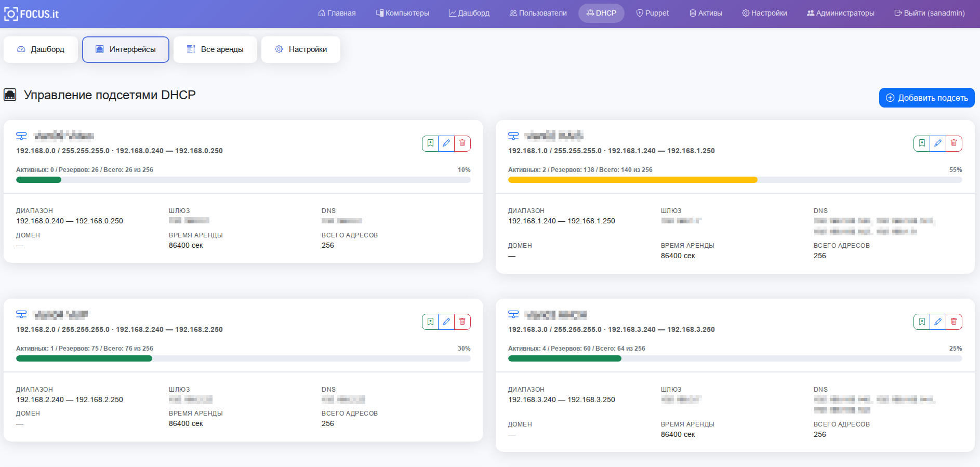The width and height of the screenshot is (980, 467).
Task: Open reservations for subnet 192.168.1.0
Action: (x=922, y=143)
